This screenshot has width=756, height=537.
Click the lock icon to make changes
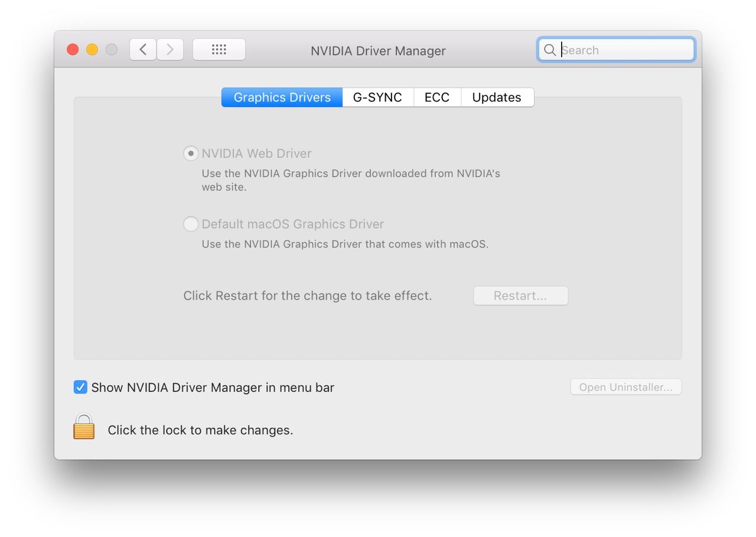(84, 427)
